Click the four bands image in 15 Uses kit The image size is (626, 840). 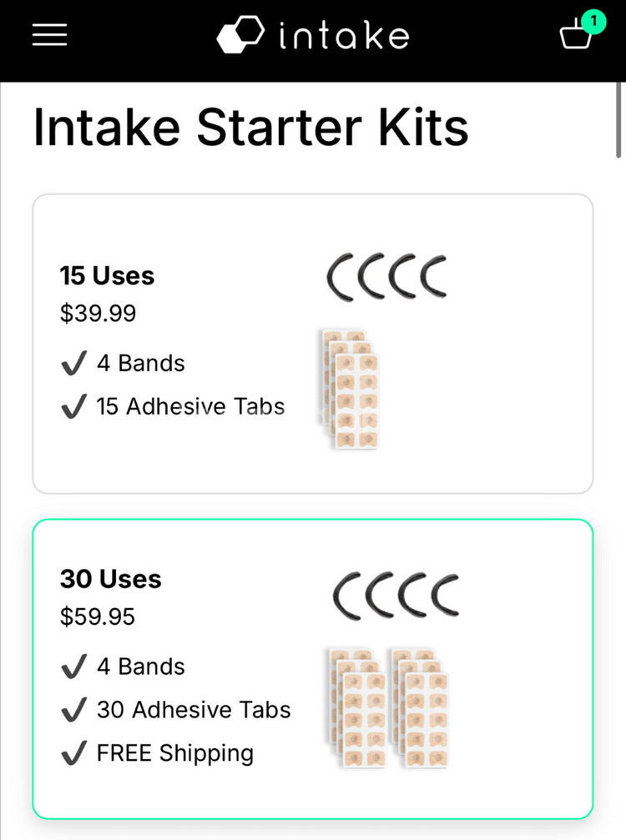387,277
